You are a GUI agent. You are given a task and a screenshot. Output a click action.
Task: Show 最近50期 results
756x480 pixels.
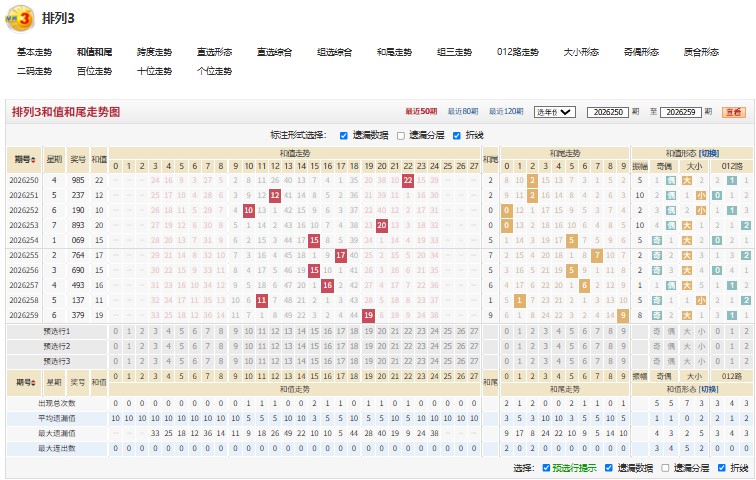coord(421,111)
